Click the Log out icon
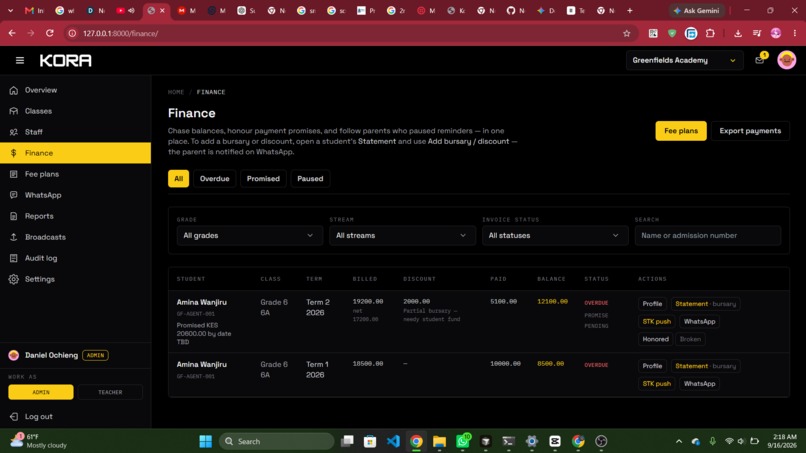The height and width of the screenshot is (453, 806). [x=13, y=416]
